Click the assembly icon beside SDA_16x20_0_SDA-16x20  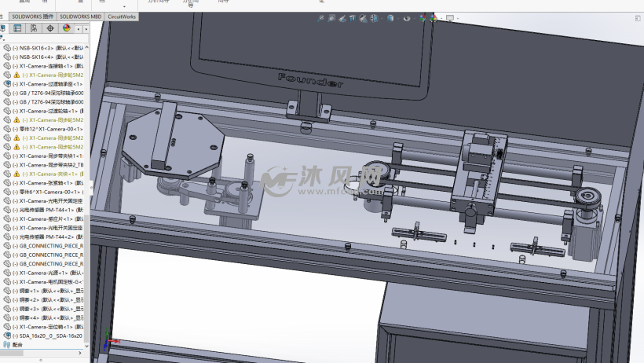(x=7, y=335)
